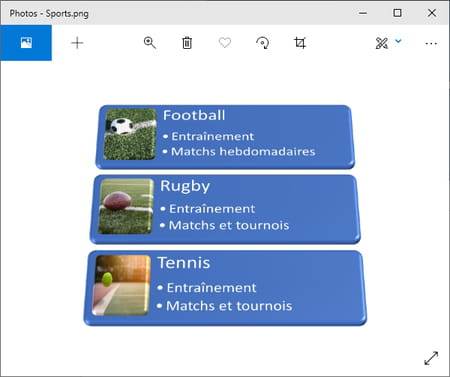
Task: Open Edit & Create scissors-pencil icon
Action: tap(382, 43)
